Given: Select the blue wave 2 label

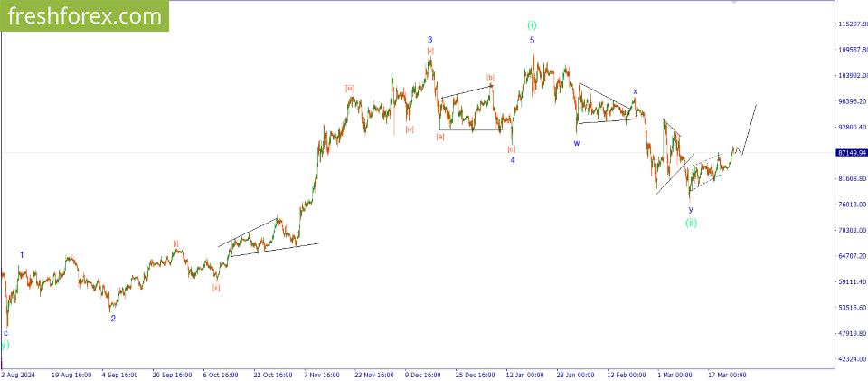Looking at the screenshot, I should click(113, 319).
